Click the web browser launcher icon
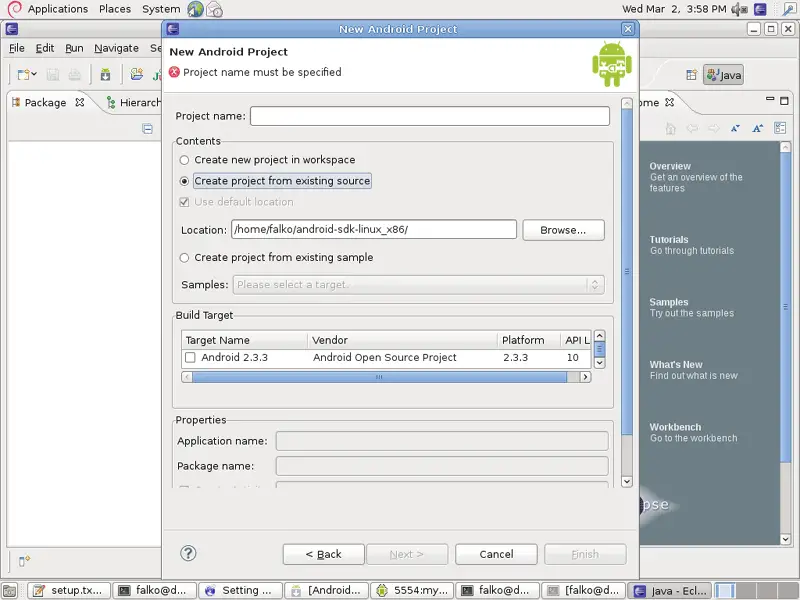This screenshot has height=600, width=800. (195, 9)
